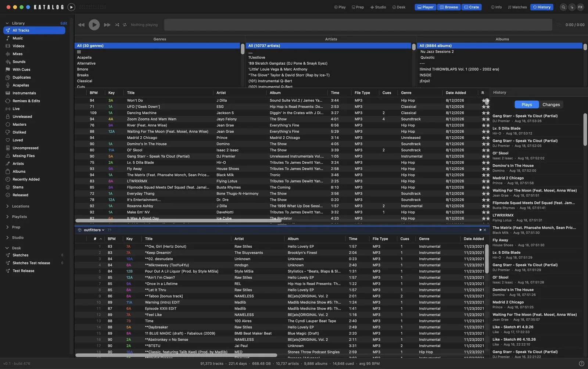Click the sparkle icon next to search
Viewport: 588px width, 369px height.
click(572, 7)
